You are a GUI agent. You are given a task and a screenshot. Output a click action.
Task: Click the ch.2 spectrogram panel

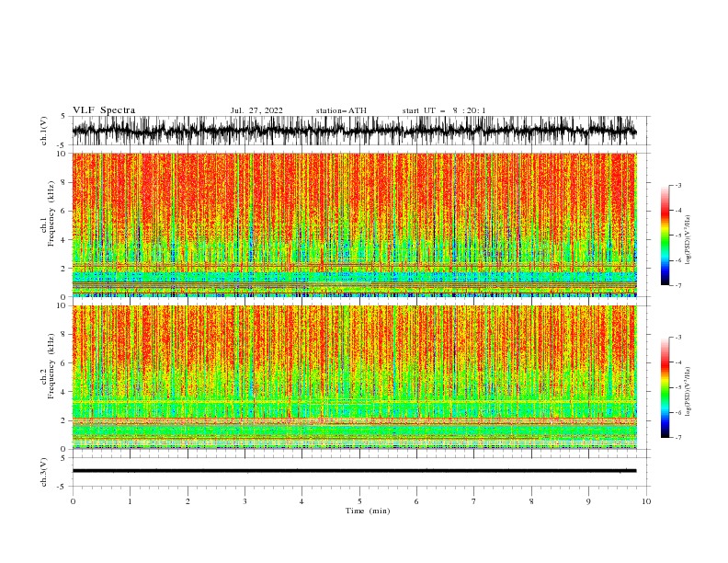point(354,377)
